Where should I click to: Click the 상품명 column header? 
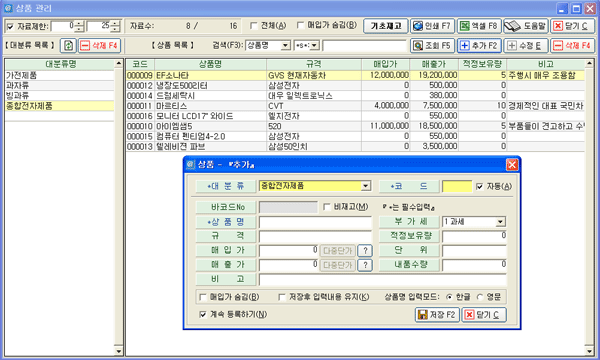click(210, 64)
